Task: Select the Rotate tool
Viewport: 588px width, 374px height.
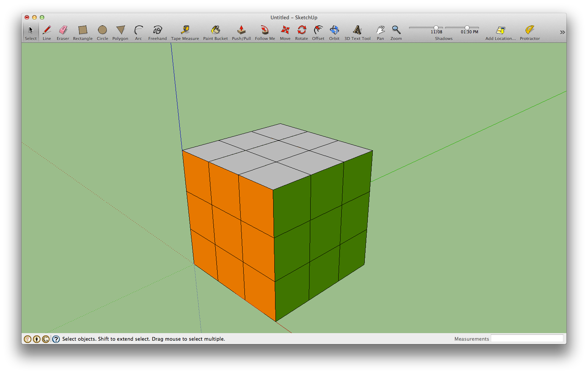Action: pos(302,30)
